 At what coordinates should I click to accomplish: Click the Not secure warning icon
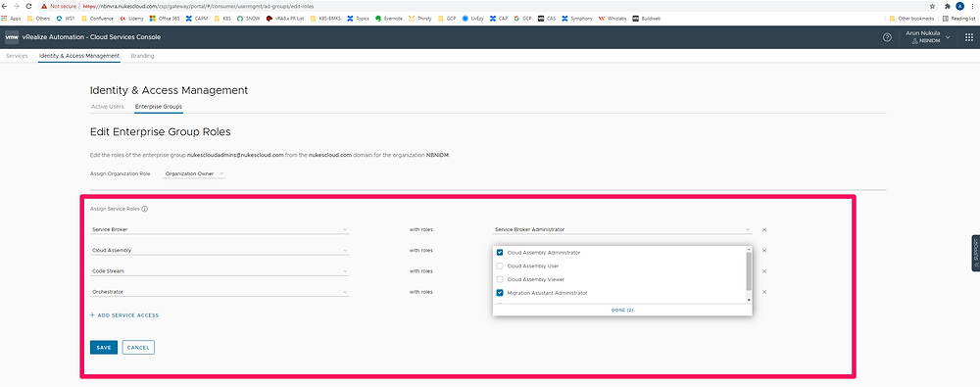44,6
